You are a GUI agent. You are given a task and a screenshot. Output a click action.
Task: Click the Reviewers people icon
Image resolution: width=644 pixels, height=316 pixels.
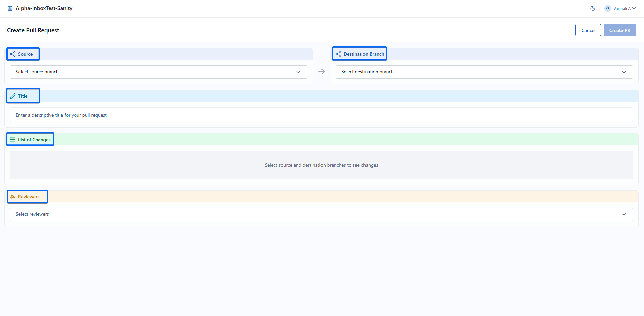(13, 197)
